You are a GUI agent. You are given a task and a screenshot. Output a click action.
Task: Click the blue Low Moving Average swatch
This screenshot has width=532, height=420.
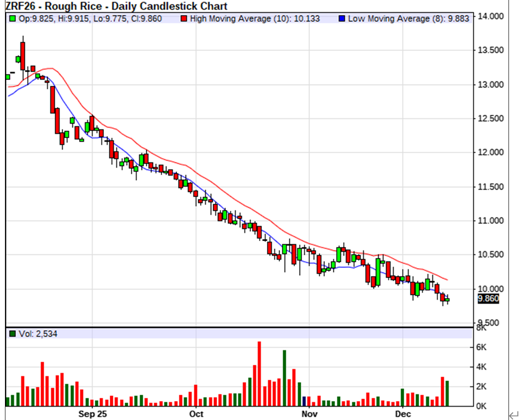point(342,19)
